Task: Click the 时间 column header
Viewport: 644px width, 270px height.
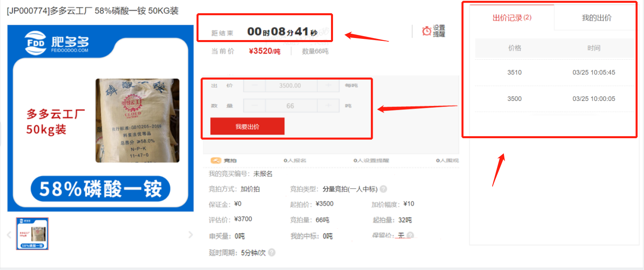Action: 594,48
